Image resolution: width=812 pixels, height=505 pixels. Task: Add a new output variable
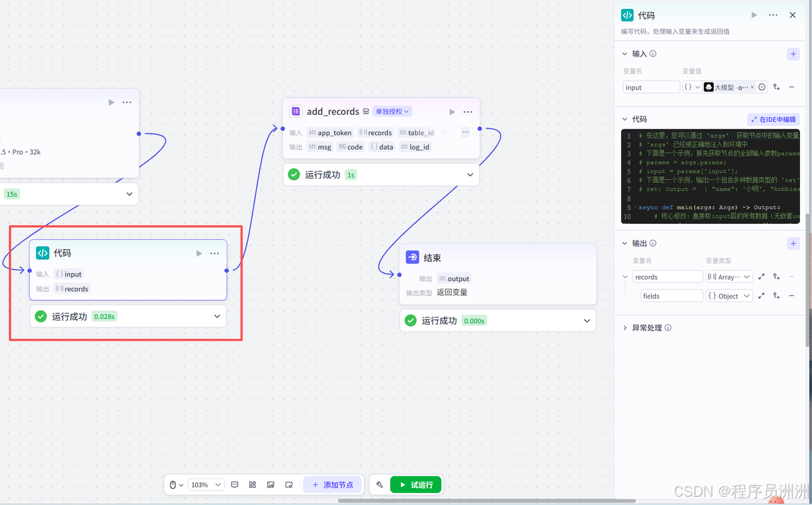pyautogui.click(x=794, y=243)
